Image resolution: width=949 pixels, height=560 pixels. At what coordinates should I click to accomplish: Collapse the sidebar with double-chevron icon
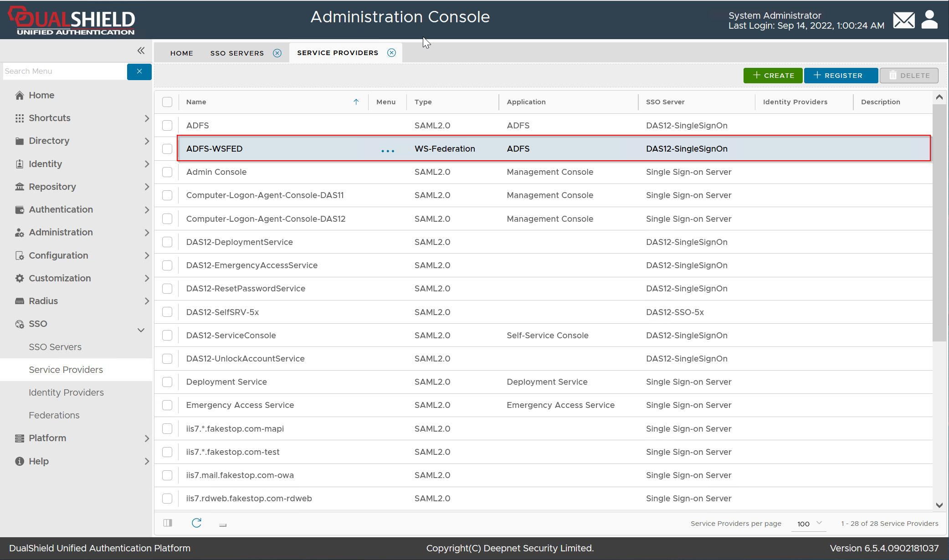click(x=141, y=51)
